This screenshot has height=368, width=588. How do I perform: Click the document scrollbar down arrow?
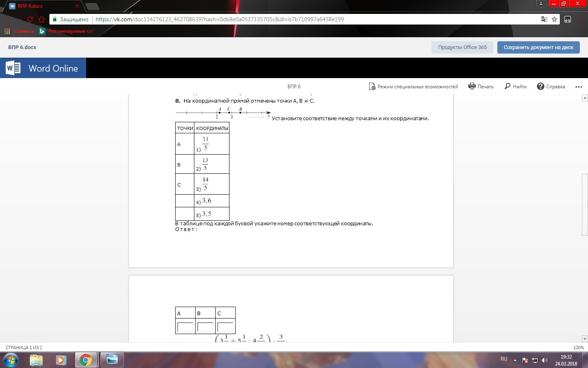[585, 339]
